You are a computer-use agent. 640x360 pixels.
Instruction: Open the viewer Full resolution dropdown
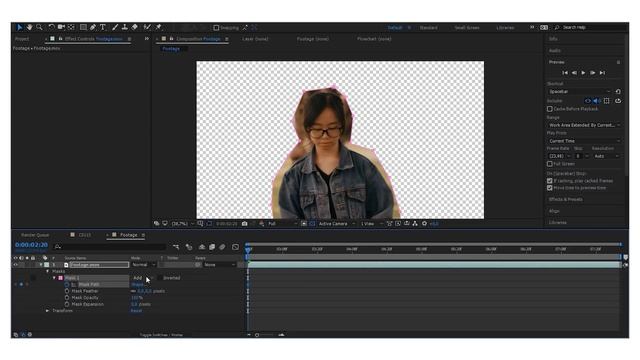click(282, 224)
